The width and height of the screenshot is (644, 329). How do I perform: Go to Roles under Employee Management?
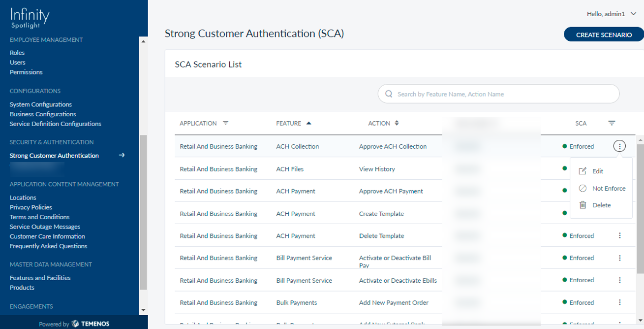coord(17,53)
